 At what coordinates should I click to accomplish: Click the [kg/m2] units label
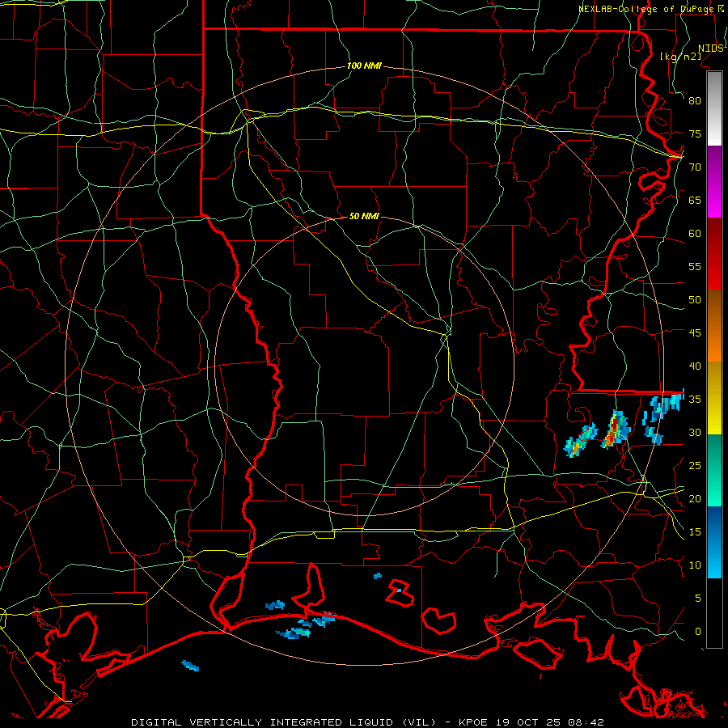680,57
